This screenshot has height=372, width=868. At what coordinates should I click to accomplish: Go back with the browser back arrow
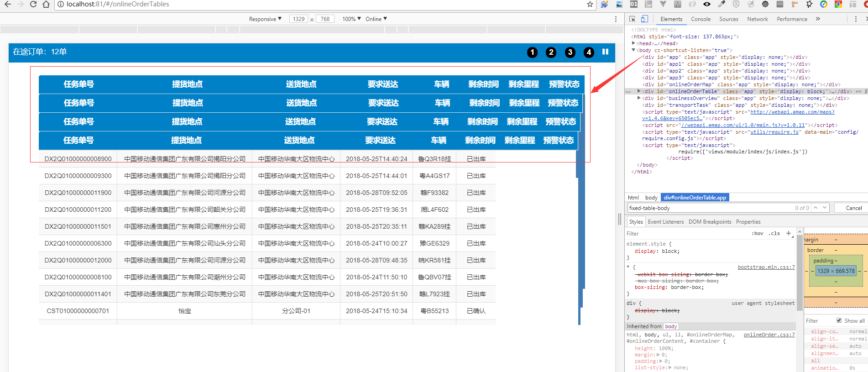[7, 4]
